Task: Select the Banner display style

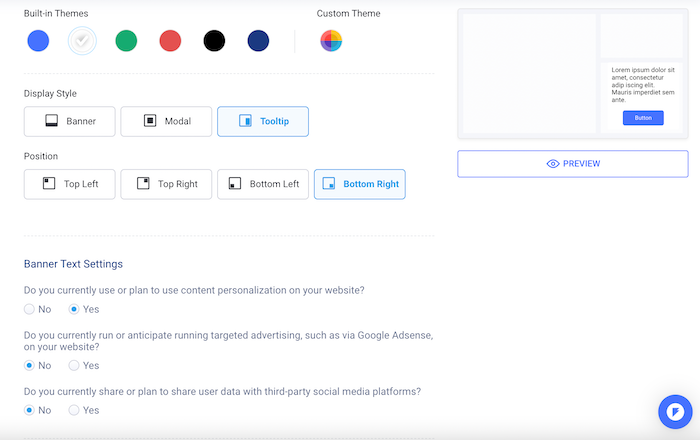Action: (x=70, y=121)
